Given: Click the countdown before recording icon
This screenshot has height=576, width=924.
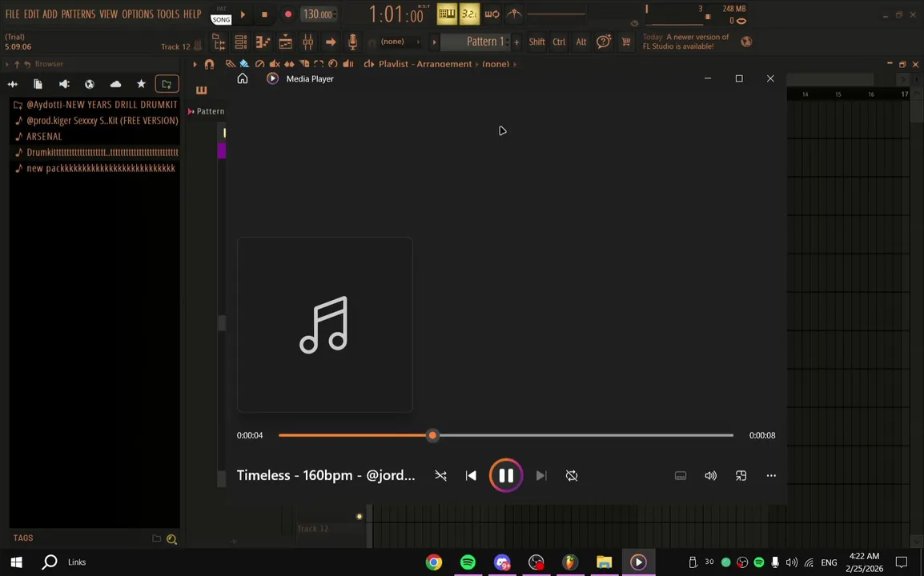Looking at the screenshot, I should point(469,14).
